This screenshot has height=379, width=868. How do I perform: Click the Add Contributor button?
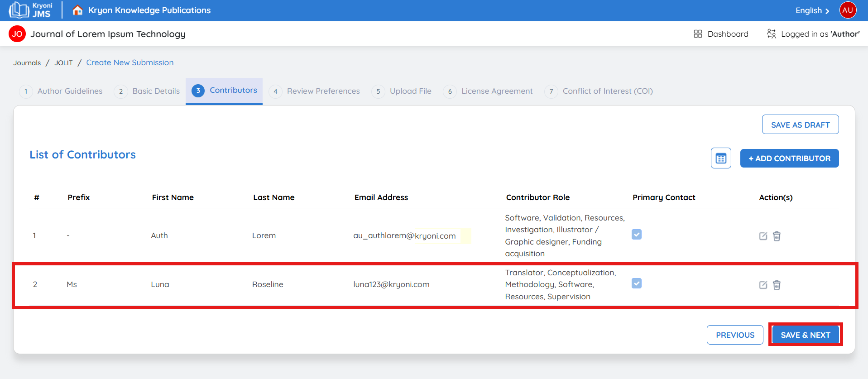(789, 158)
